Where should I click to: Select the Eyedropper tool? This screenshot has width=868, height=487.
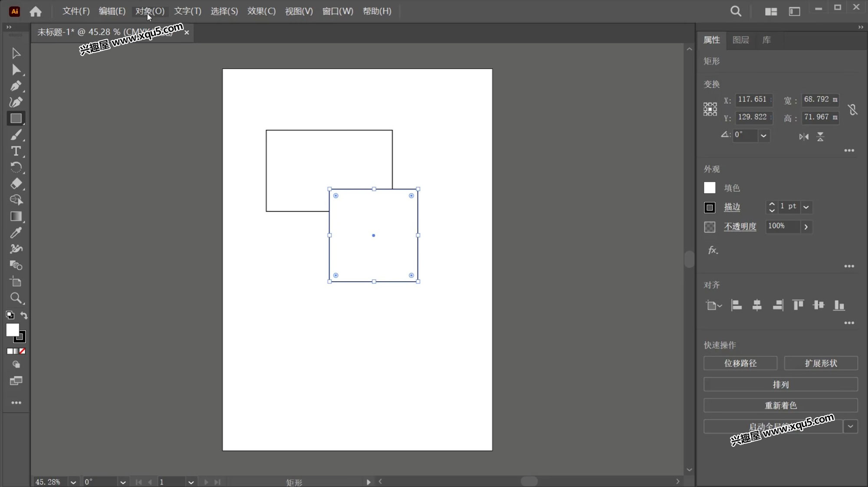[16, 233]
